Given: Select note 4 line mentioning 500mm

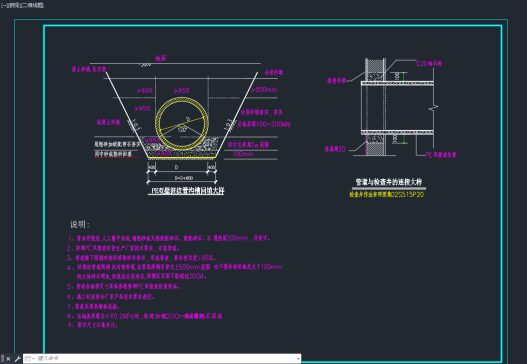Looking at the screenshot, I should click(174, 267).
